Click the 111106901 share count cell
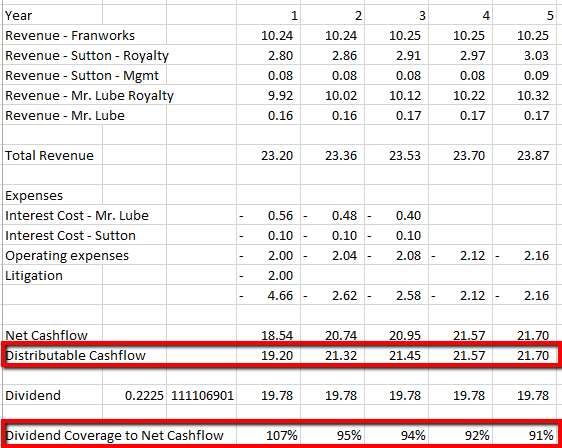The image size is (562, 448). point(202,395)
